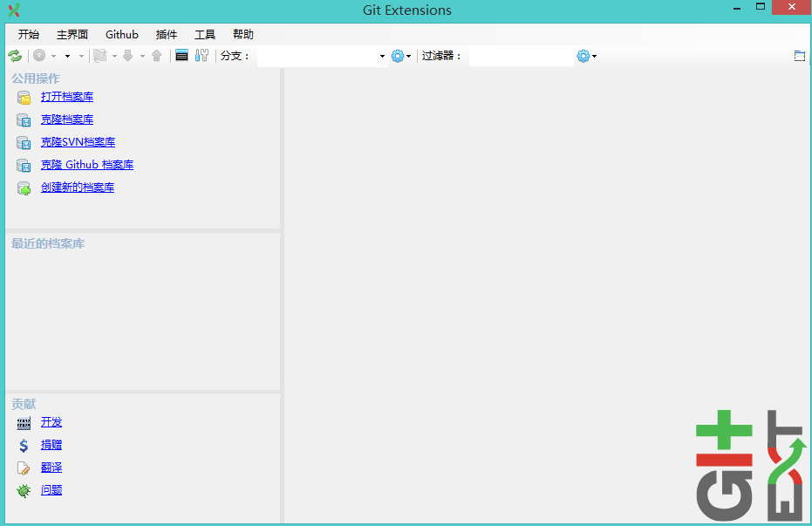Open the settings tools icon in toolbar
The height and width of the screenshot is (526, 812).
point(202,56)
